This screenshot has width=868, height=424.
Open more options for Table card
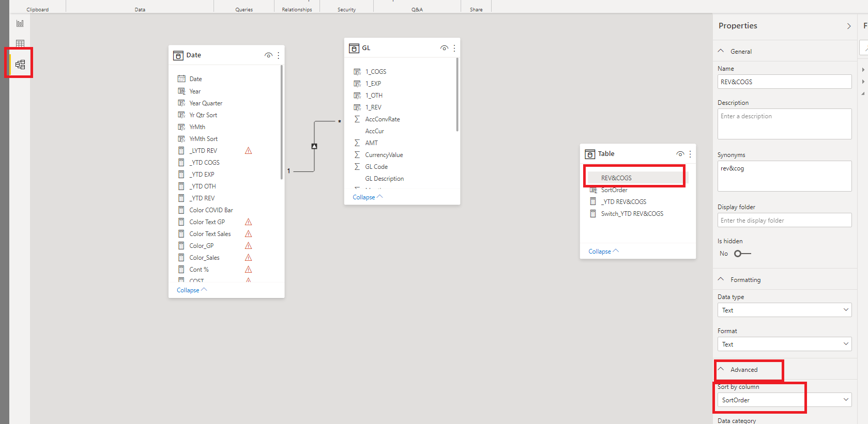(x=690, y=154)
